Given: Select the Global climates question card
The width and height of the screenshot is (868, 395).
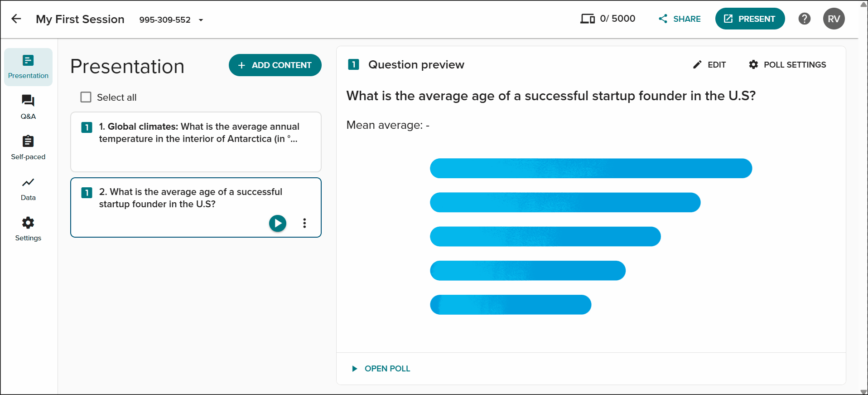Looking at the screenshot, I should 196,142.
